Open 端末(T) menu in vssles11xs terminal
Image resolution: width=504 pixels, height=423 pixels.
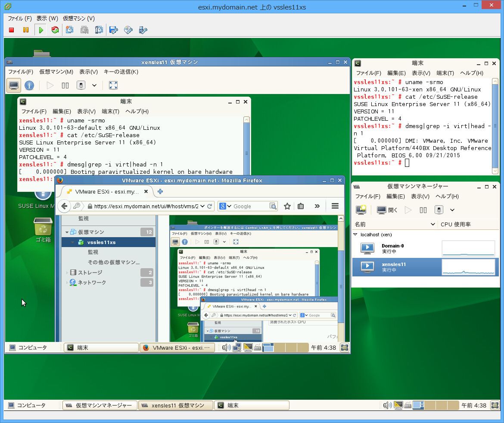point(445,73)
